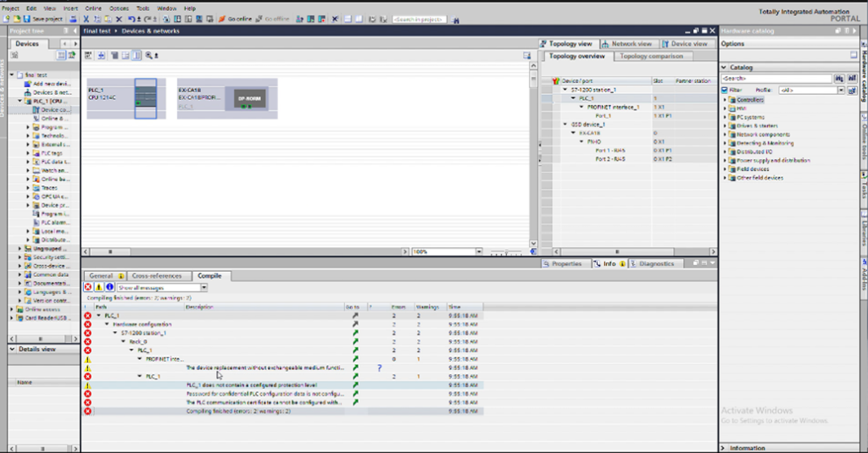Select Port 1 - RJ45 row

(628, 151)
